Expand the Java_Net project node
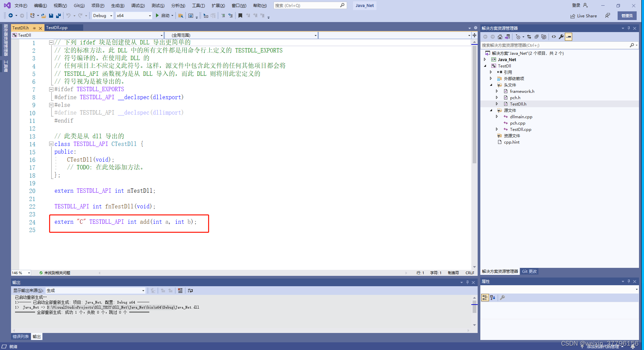Image resolution: width=644 pixels, height=350 pixels. 485,59
